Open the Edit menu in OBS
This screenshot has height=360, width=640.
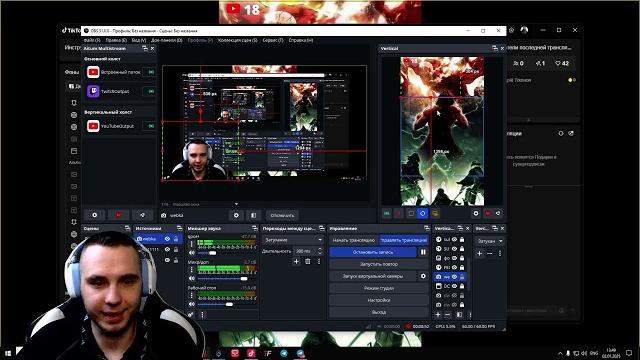(x=116, y=40)
